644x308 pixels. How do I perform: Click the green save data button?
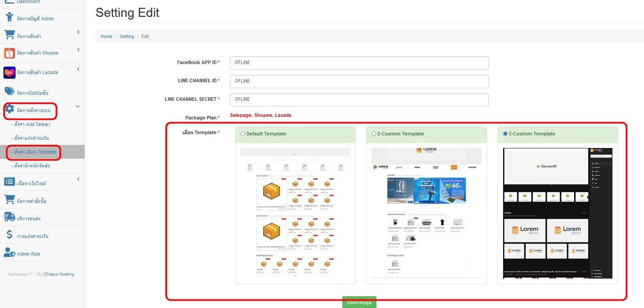(x=359, y=302)
